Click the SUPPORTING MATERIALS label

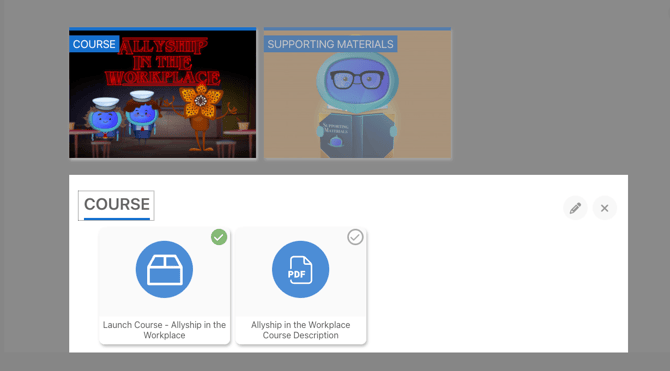(x=330, y=44)
